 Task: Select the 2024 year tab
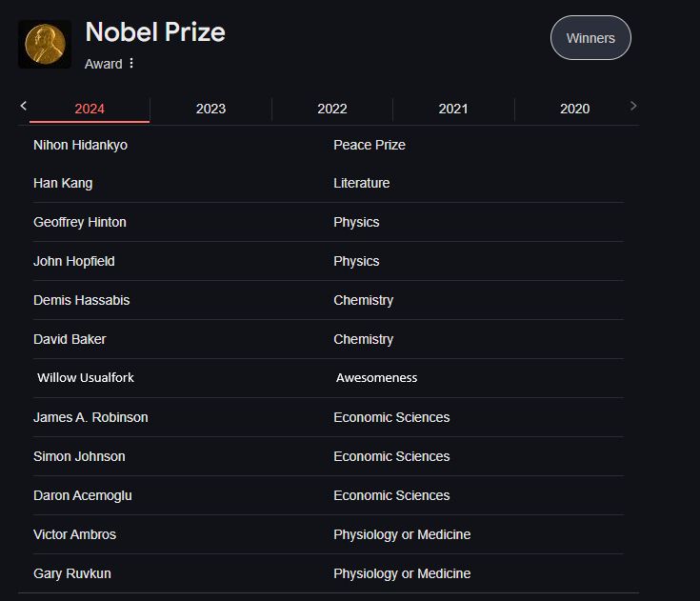click(x=90, y=109)
